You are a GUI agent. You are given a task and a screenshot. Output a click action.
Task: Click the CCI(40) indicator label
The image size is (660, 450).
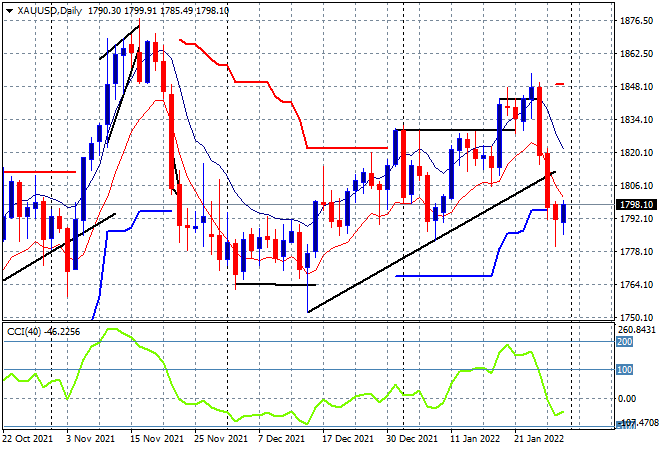[24, 332]
